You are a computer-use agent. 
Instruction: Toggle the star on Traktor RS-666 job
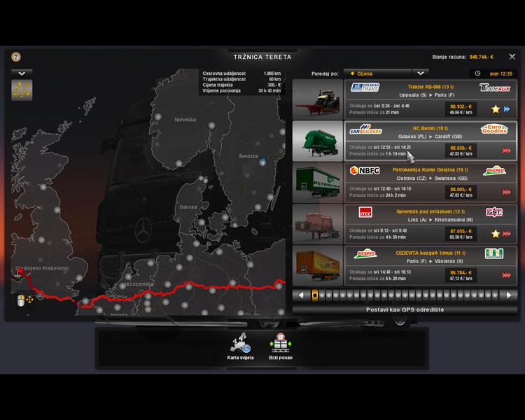494,109
